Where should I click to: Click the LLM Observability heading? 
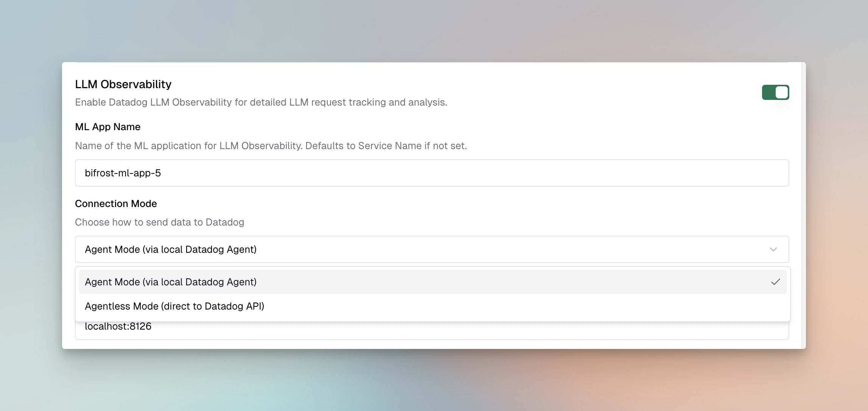point(123,84)
